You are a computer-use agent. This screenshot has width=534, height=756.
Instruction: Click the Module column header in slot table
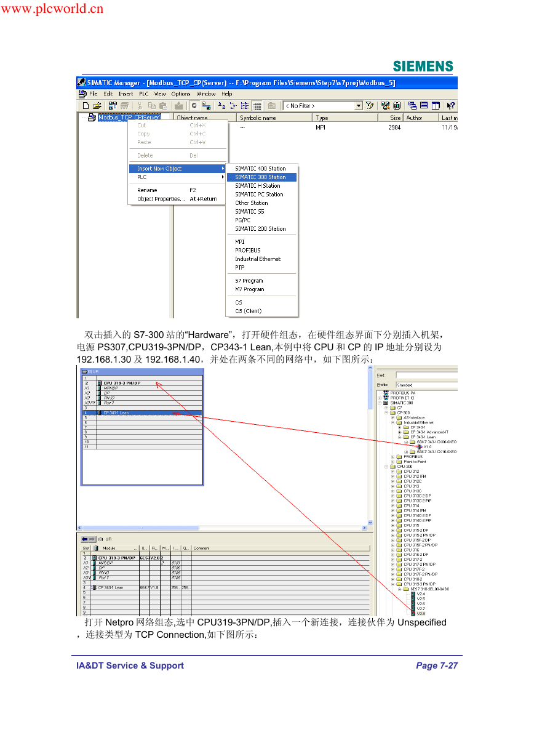click(x=115, y=548)
